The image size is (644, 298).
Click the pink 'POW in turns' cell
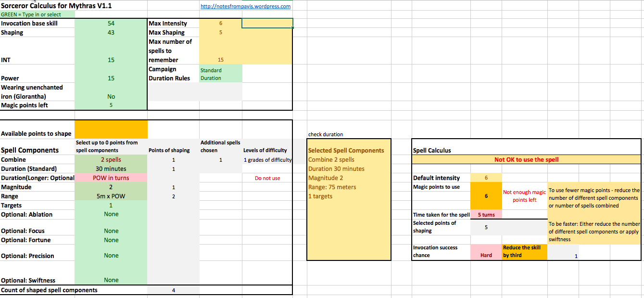[111, 178]
